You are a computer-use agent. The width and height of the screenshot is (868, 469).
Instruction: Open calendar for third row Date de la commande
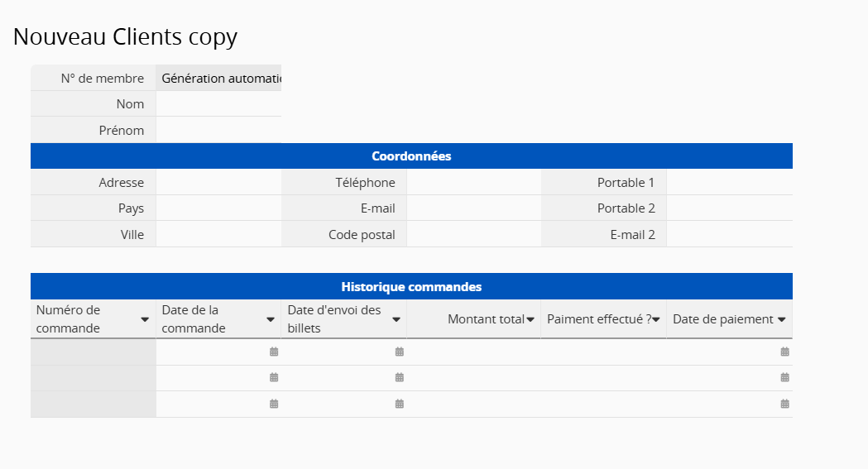tap(274, 404)
